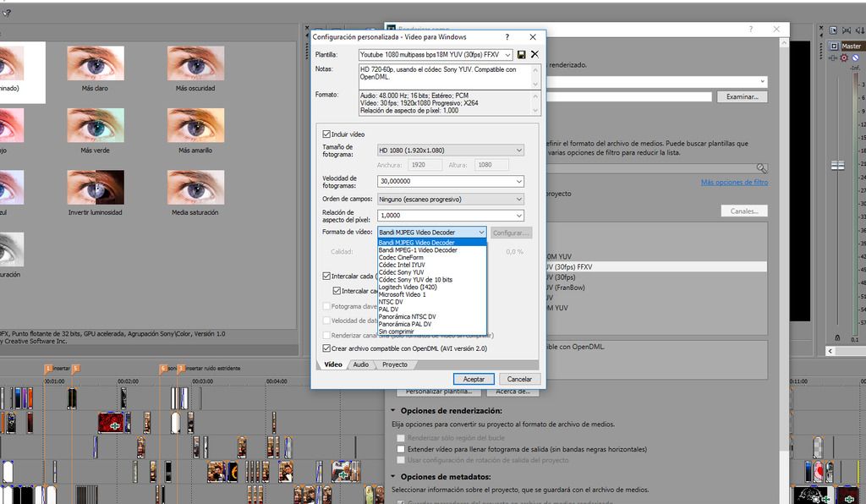Check 'Renderizar sólo región del bucle'

(x=401, y=438)
